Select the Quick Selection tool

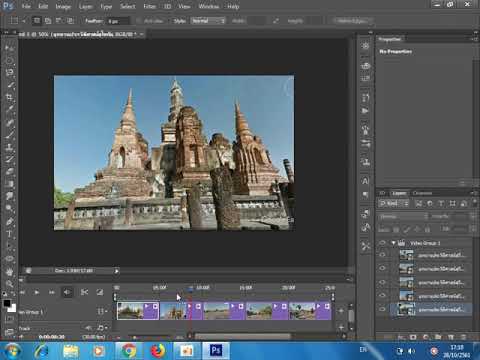[x=9, y=85]
